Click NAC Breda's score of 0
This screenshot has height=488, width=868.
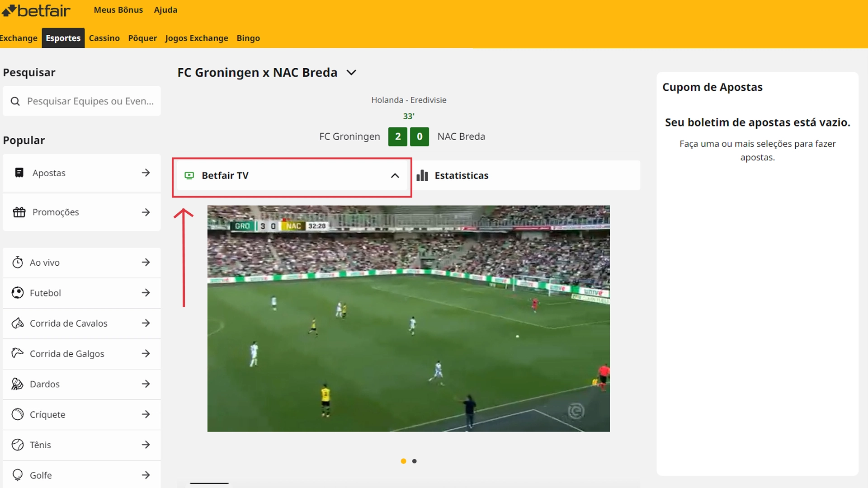tap(420, 136)
